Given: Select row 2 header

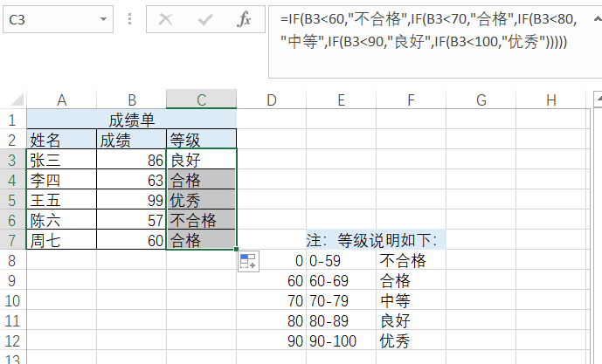Looking at the screenshot, I should point(13,140).
